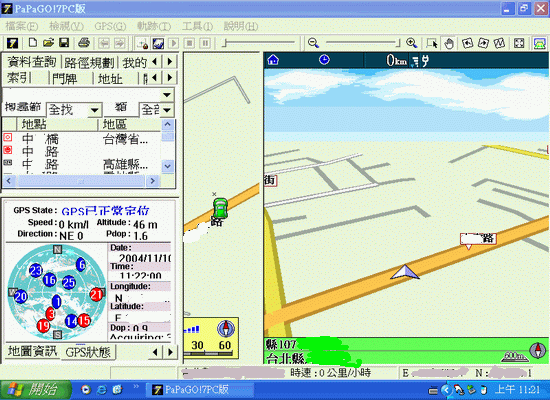Select result row with 高雄縣
This screenshot has height=400, width=550.
click(x=81, y=164)
